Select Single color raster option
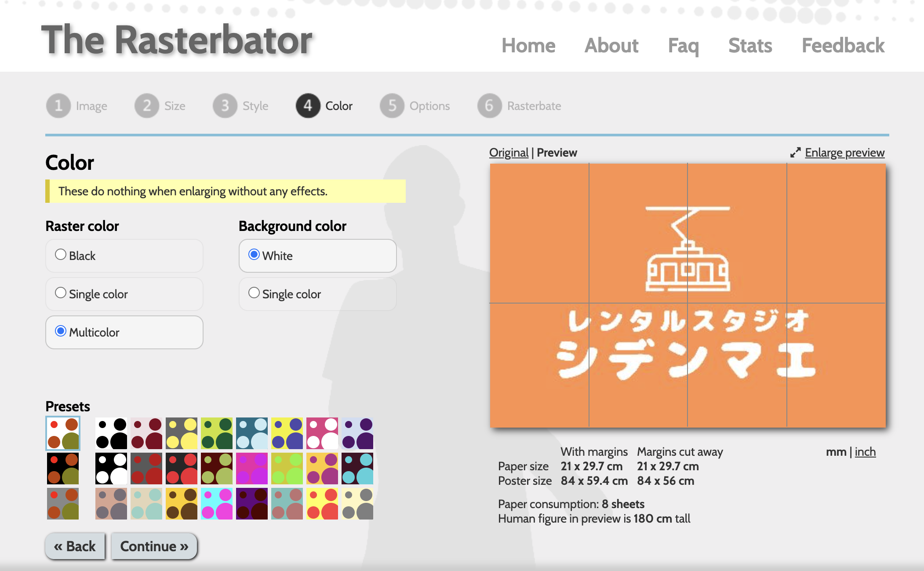924x571 pixels. pyautogui.click(x=61, y=293)
